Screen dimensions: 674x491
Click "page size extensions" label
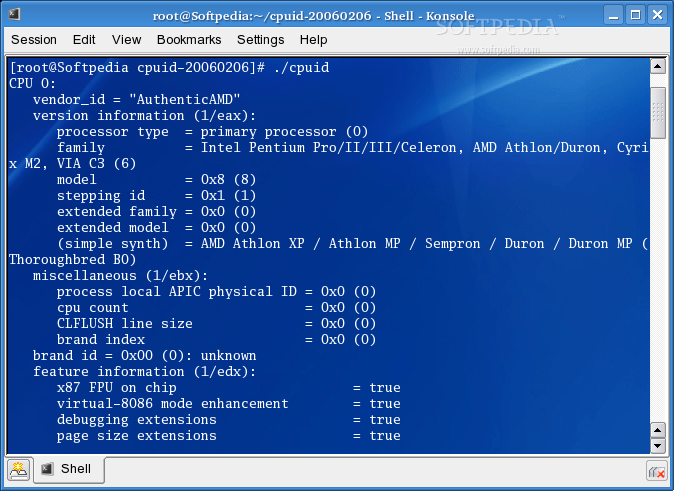pyautogui.click(x=137, y=436)
